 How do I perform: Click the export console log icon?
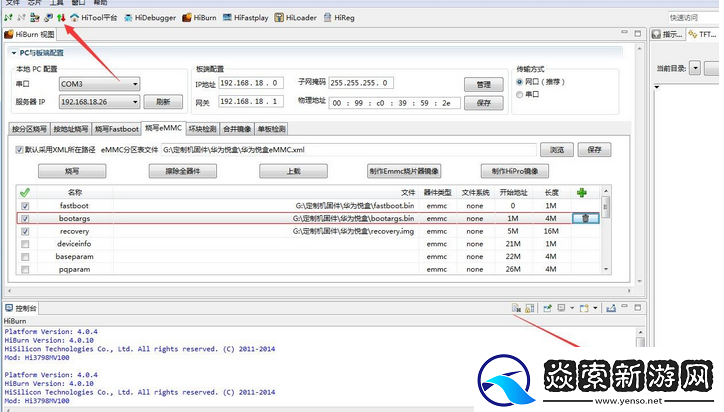tap(611, 308)
